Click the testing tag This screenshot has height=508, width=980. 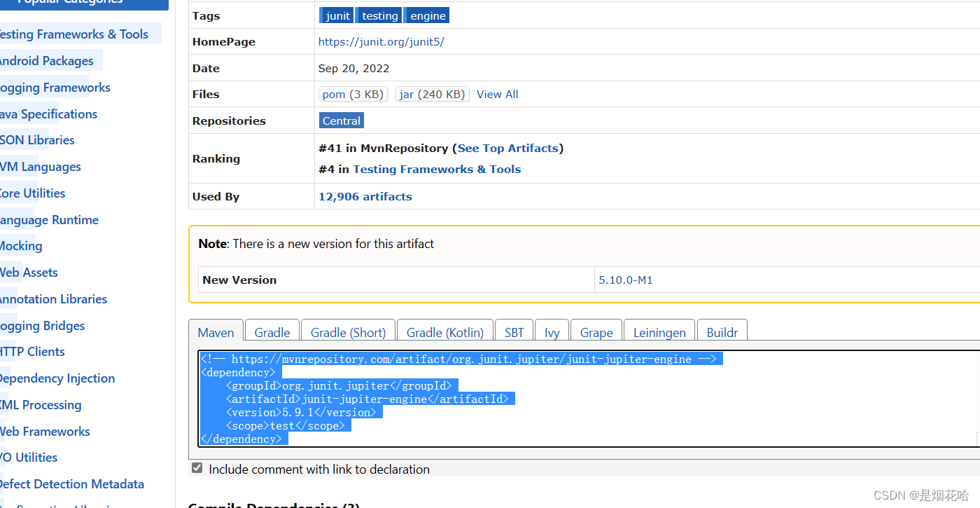coord(379,15)
